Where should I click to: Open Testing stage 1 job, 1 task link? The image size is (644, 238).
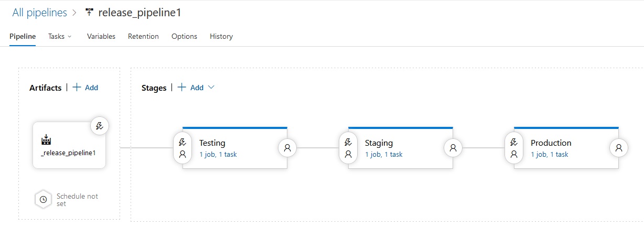[x=218, y=155]
